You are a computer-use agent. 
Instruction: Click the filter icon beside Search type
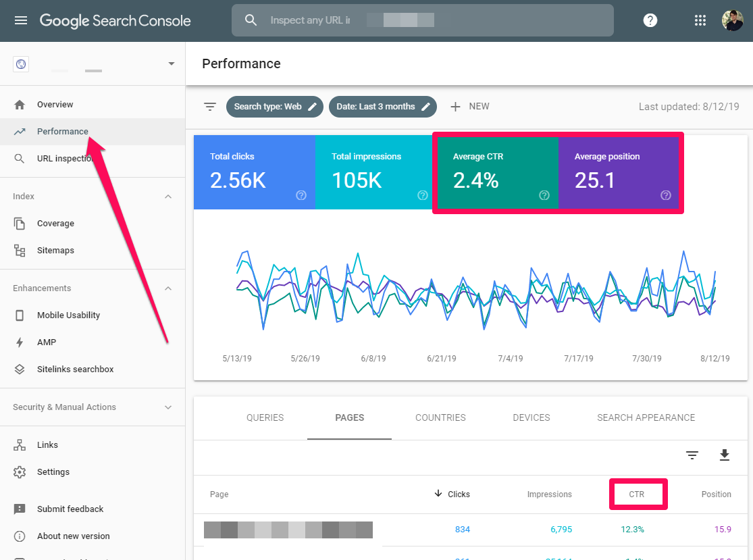(x=210, y=107)
